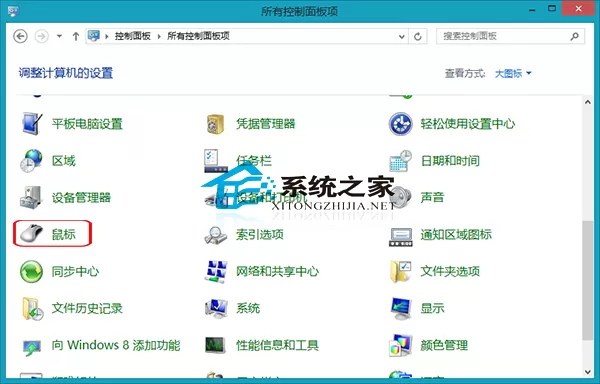The width and height of the screenshot is (600, 384).
Task: Expand the address bar history dropdown
Action: 401,36
